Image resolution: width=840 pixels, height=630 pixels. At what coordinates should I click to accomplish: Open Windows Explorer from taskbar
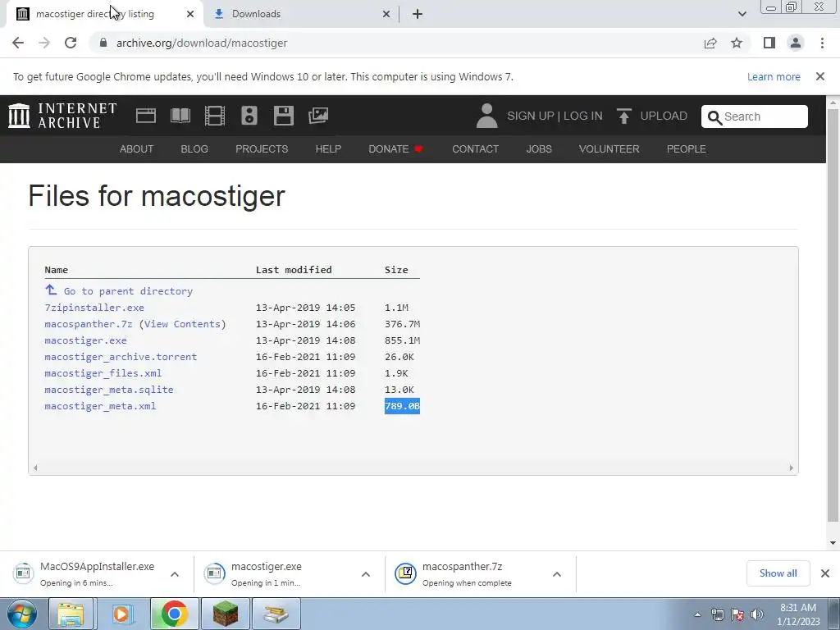[x=71, y=614]
